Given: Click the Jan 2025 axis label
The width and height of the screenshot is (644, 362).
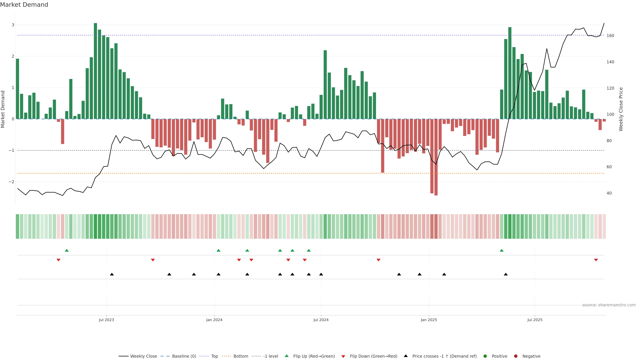Looking at the screenshot, I should [x=429, y=320].
